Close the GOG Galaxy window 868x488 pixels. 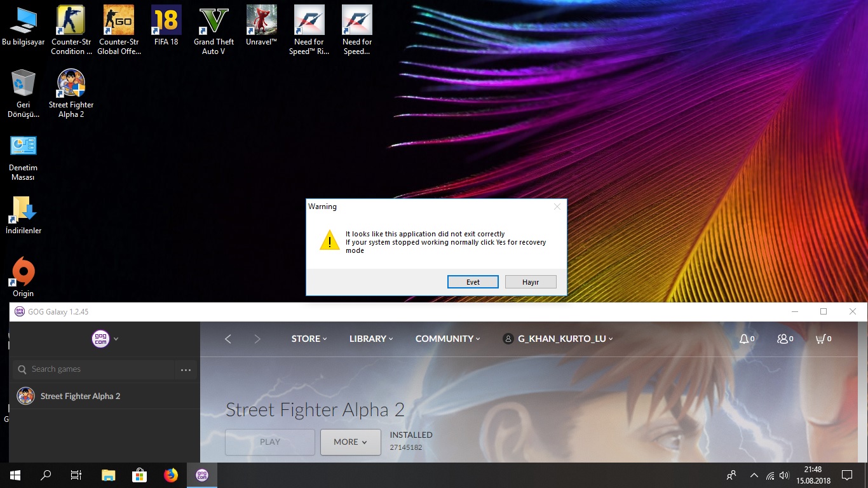tap(853, 311)
